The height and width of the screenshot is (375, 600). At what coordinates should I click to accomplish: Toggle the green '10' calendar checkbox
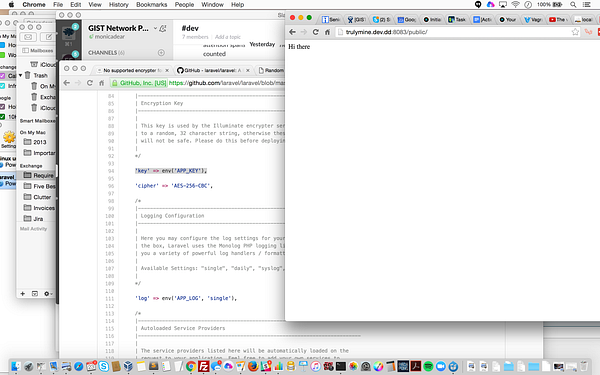(x=2, y=117)
